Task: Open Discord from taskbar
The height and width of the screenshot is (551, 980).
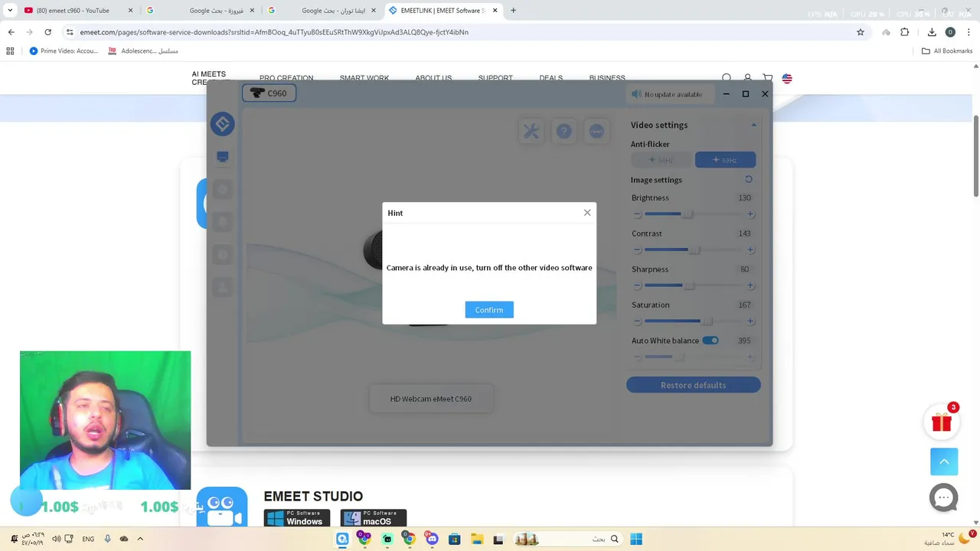Action: [x=432, y=539]
